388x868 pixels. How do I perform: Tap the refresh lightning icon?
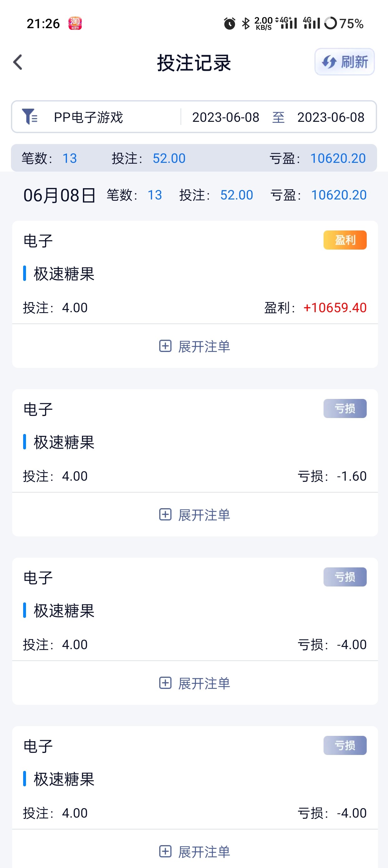[329, 62]
